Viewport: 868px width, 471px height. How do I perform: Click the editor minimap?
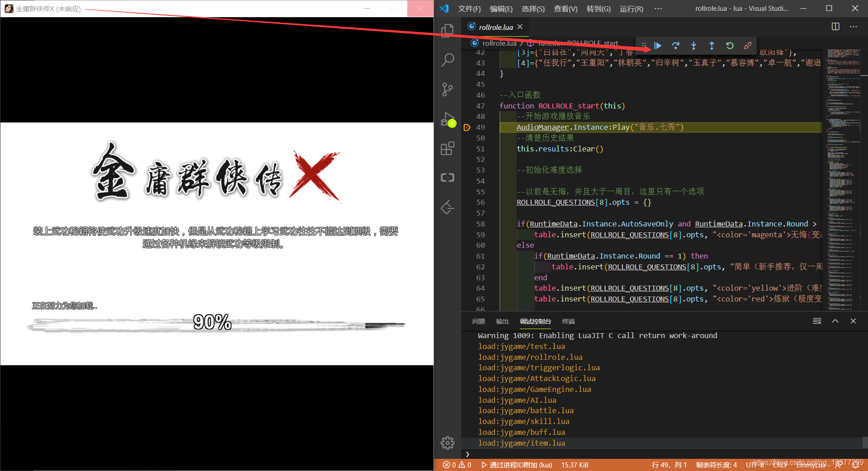click(x=844, y=179)
